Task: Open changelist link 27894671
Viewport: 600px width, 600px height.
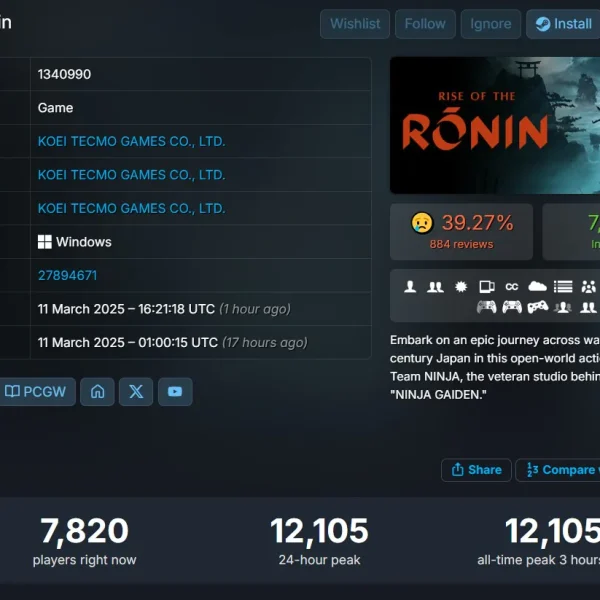Action: 67,275
